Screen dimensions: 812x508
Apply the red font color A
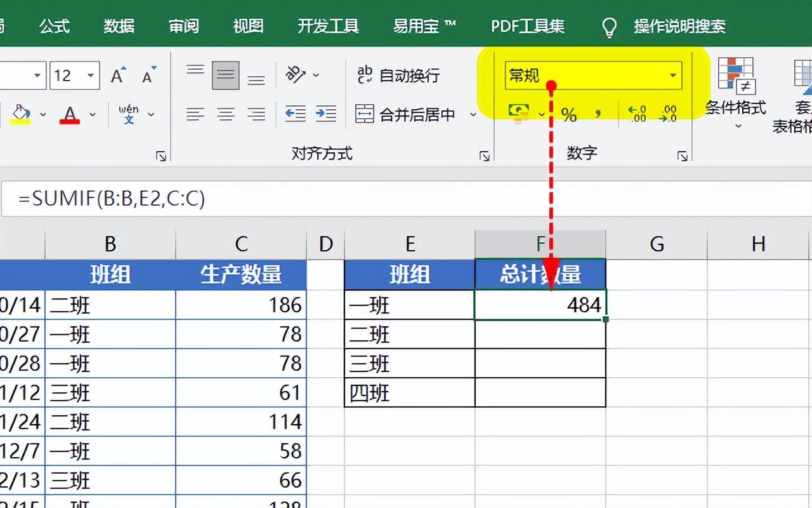(69, 114)
